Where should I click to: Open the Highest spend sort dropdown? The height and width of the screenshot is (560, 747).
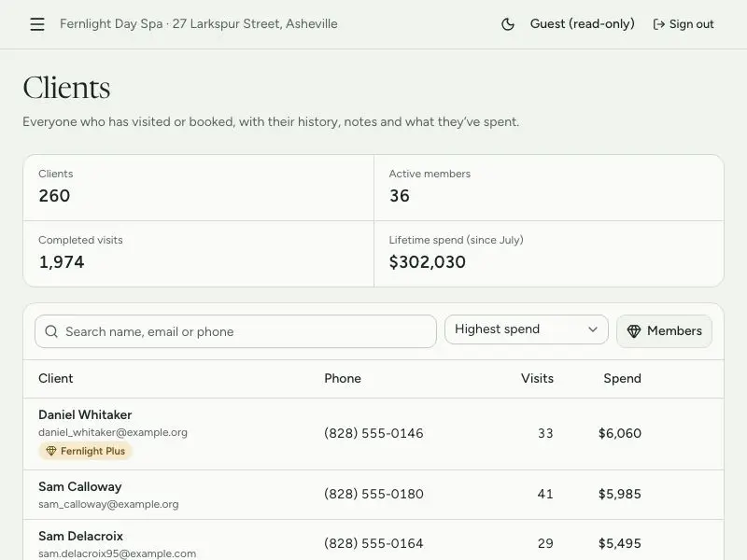pos(527,329)
